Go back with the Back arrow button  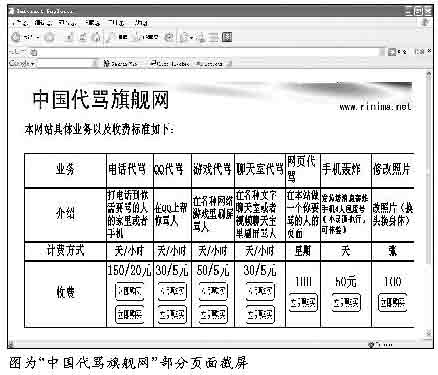16,37
